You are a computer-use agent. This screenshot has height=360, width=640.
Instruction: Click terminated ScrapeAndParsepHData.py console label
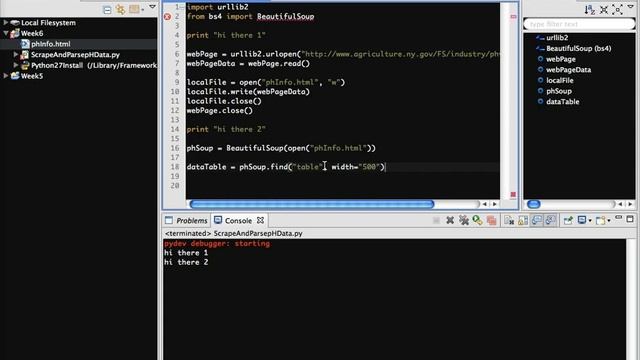point(233,233)
